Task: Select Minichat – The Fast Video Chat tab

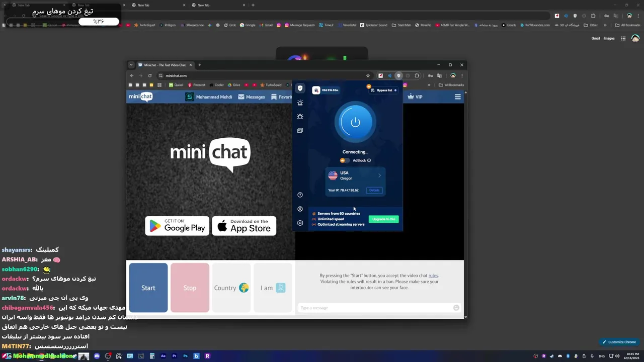Action: coord(165,65)
